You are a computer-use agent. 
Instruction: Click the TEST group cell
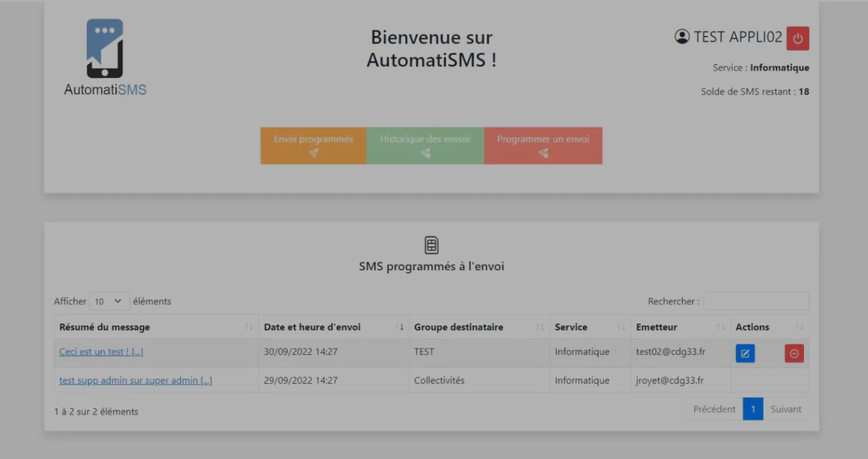click(x=424, y=352)
